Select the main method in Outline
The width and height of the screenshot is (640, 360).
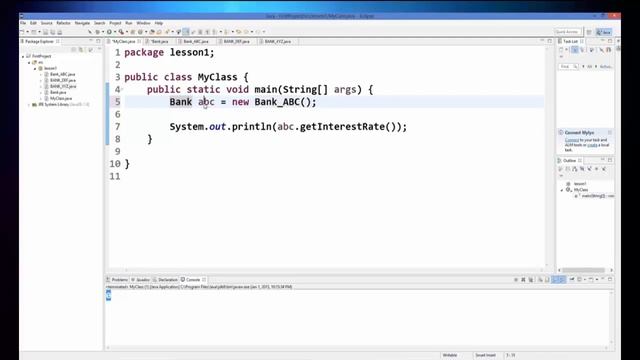[594, 196]
